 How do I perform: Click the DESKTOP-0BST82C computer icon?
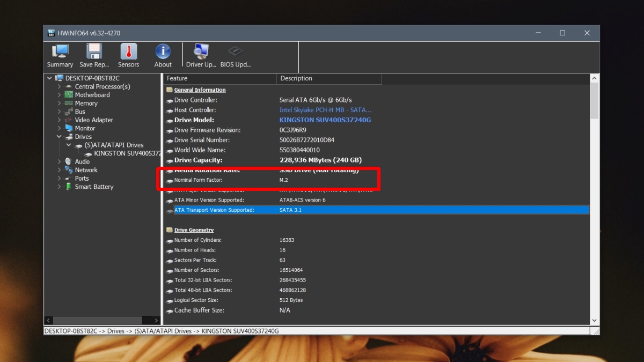pos(60,78)
